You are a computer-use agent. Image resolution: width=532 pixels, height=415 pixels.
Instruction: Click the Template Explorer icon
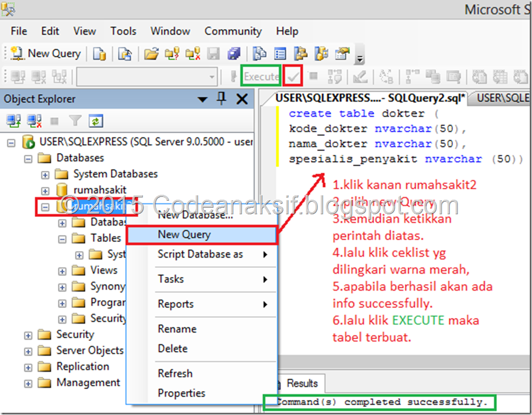(x=321, y=54)
